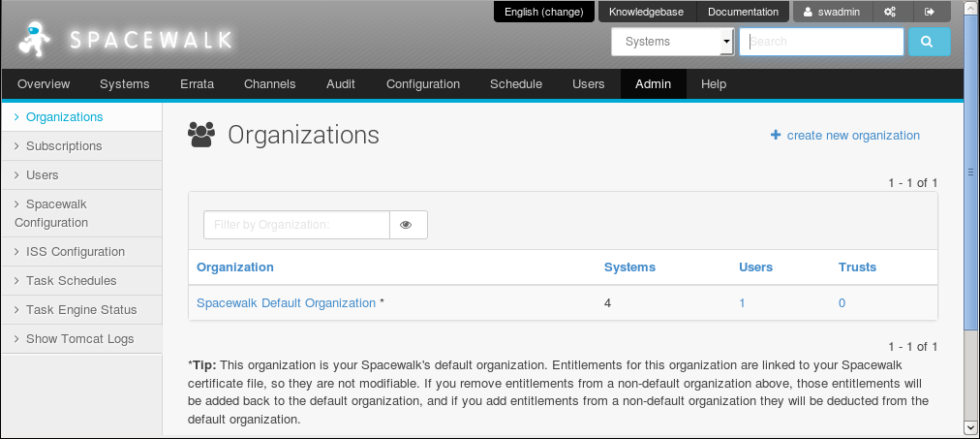980x439 pixels.
Task: Open the Audit menu
Action: coord(341,83)
